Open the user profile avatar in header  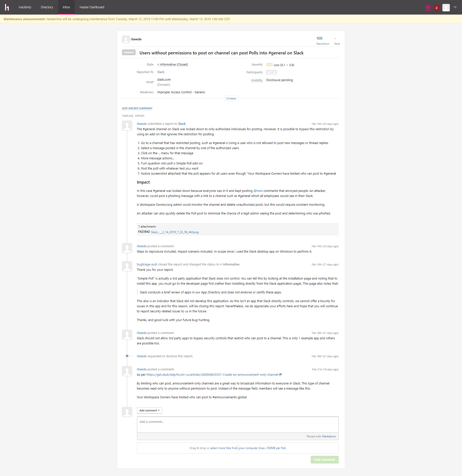click(446, 8)
